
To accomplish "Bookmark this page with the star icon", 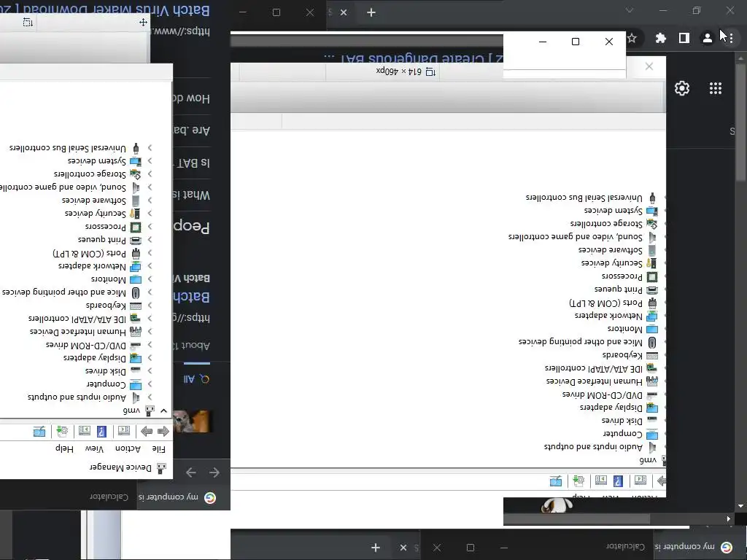I will pos(632,38).
